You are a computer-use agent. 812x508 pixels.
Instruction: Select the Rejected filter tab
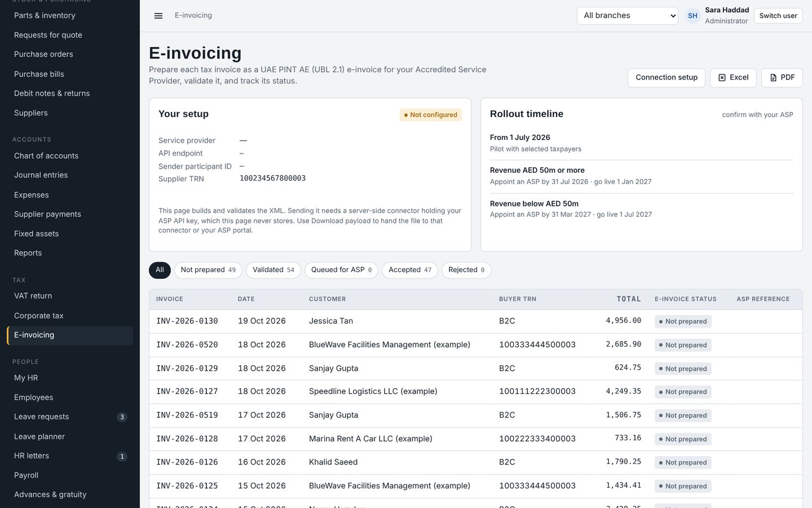pyautogui.click(x=466, y=270)
